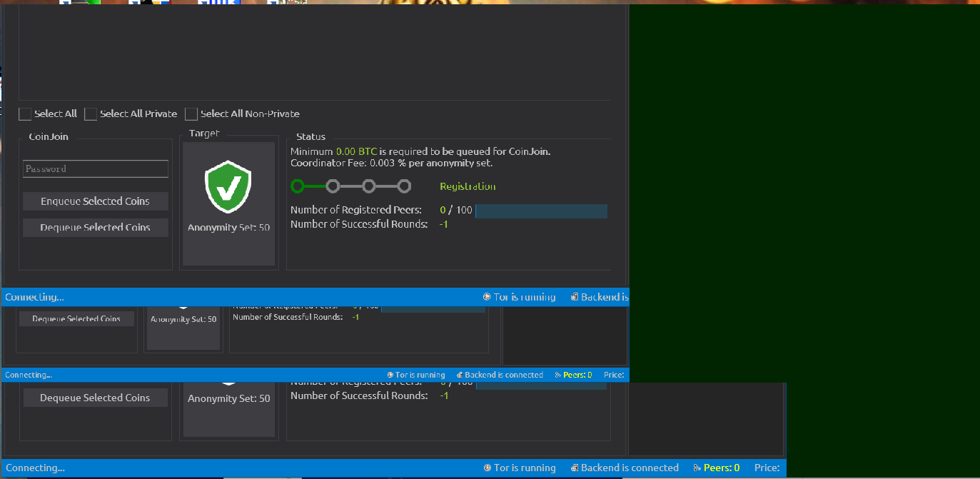Click the top Dequeue Selected Coins button
Screen dimensions: 980x479
pyautogui.click(x=96, y=227)
